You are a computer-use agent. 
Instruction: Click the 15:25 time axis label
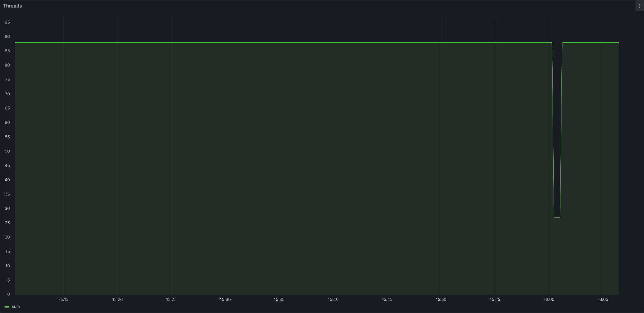(x=171, y=299)
